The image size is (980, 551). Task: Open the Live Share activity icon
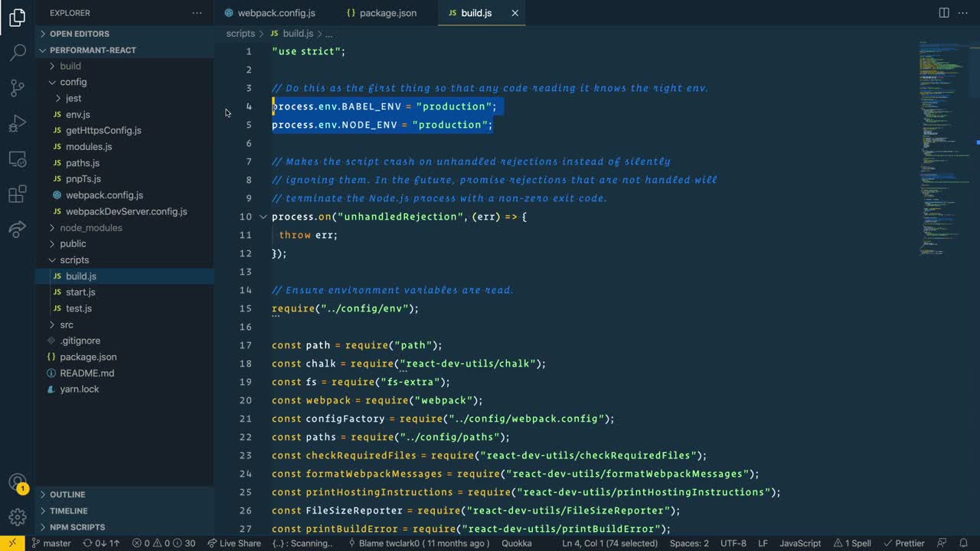tap(17, 229)
